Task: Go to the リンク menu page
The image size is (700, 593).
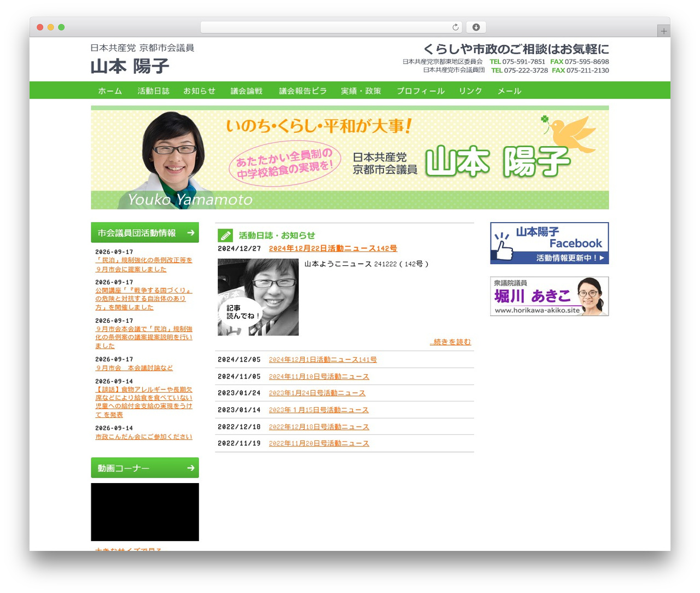Action: [x=470, y=91]
